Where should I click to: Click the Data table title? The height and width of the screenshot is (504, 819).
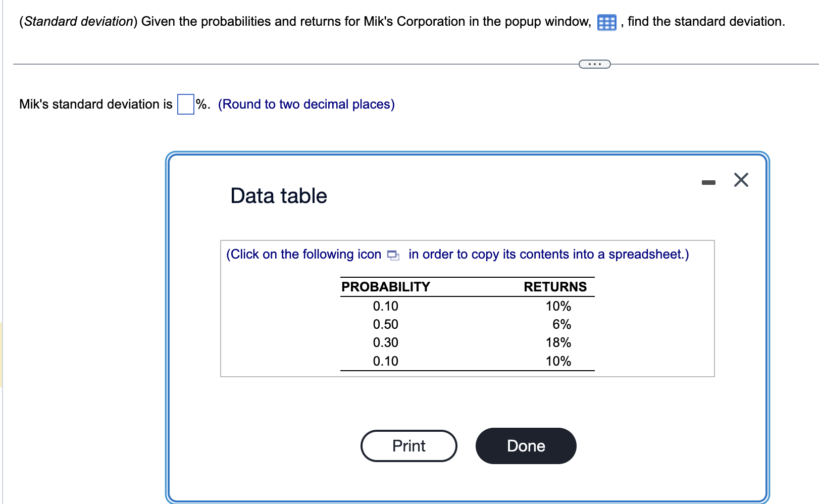(x=278, y=195)
